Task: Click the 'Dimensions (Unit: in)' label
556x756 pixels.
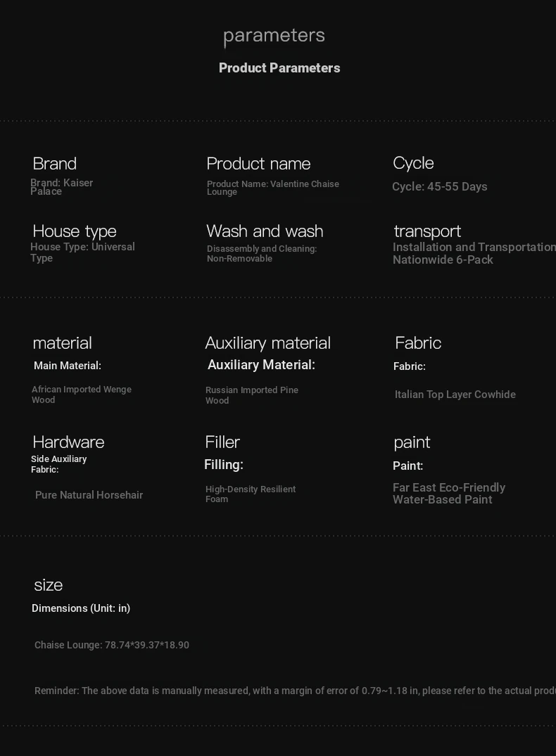Action: [81, 608]
